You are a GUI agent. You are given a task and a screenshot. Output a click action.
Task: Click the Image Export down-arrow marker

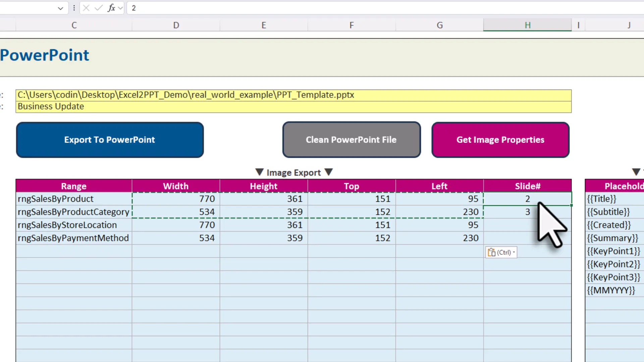(x=329, y=172)
